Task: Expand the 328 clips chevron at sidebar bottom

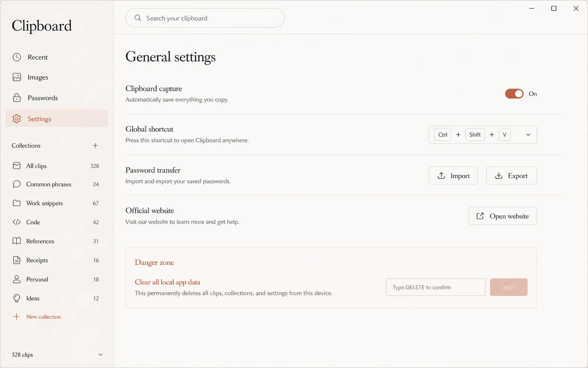Action: (100, 355)
